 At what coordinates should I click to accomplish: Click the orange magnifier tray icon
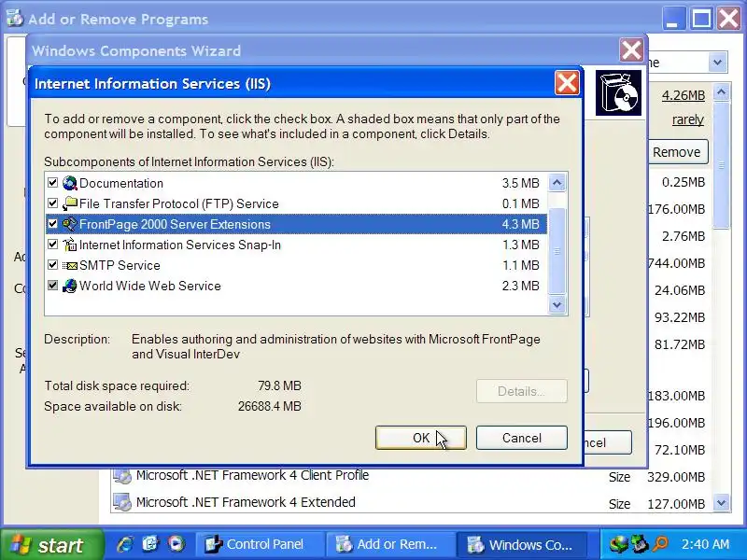coord(660,544)
